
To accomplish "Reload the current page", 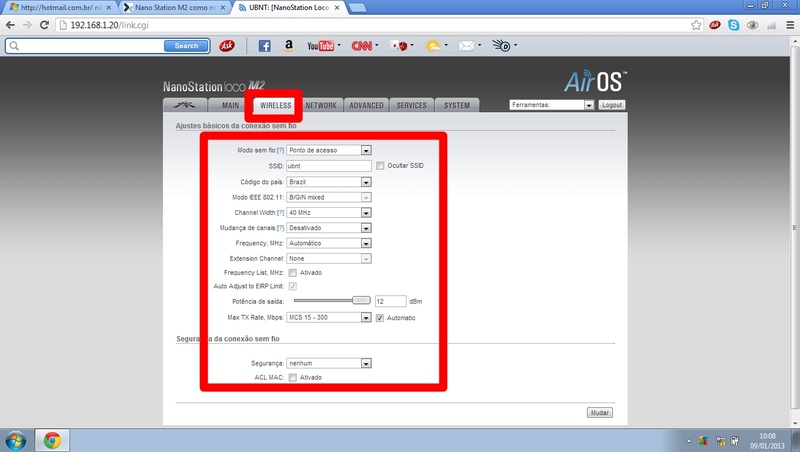I will point(44,25).
